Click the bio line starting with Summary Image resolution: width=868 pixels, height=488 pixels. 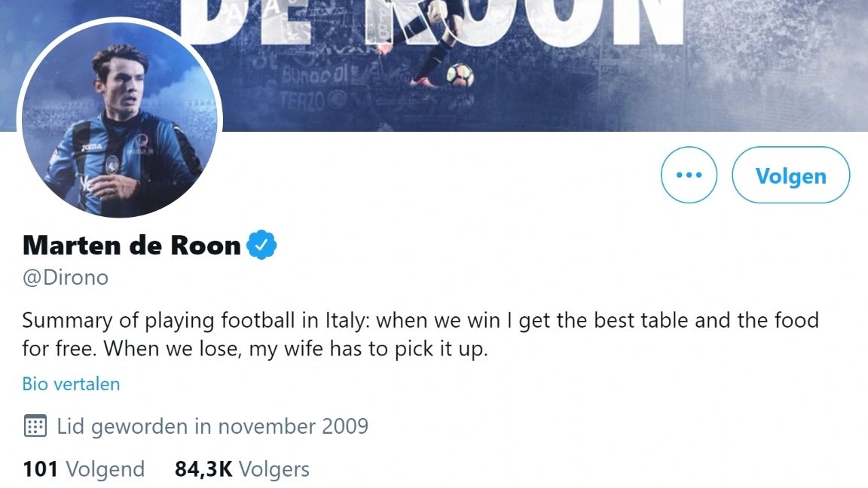(420, 320)
